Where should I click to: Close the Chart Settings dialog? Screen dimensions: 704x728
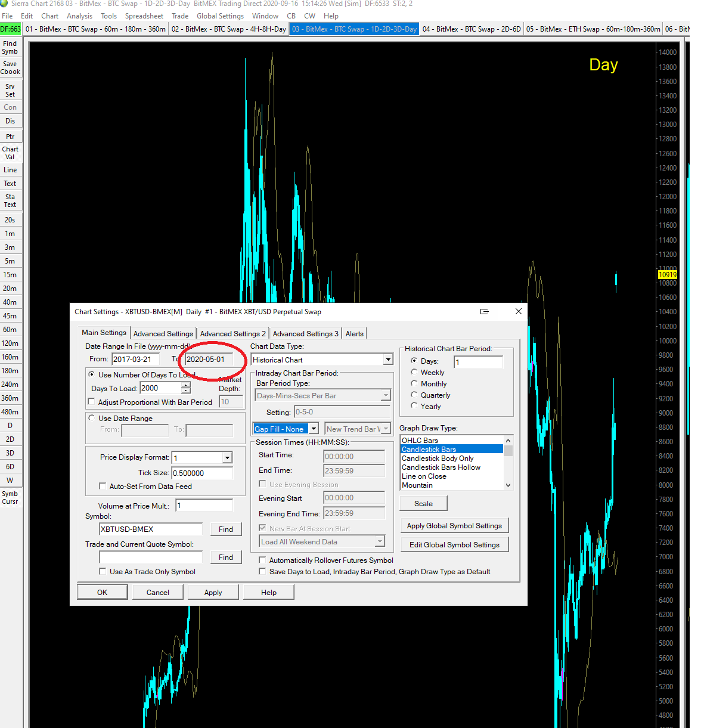point(519,311)
